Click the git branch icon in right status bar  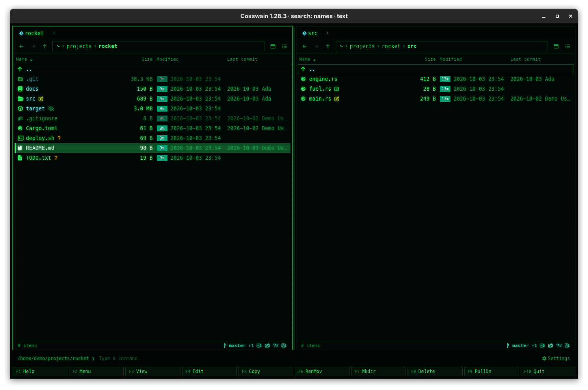(x=508, y=345)
